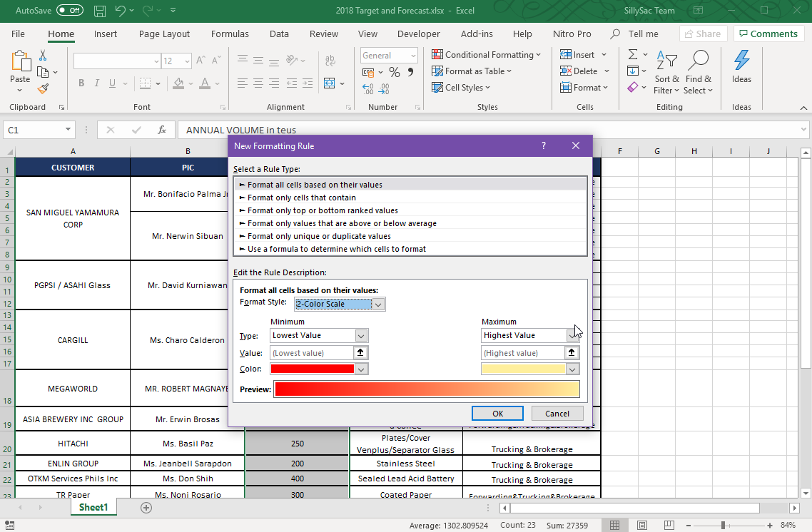Screen dimensions: 812x532
Task: Toggle the AutoSave switch
Action: (69, 11)
